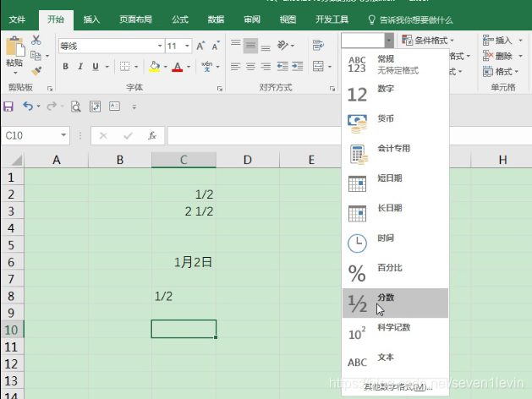
Task: Switch to the 公式 ribbon tab
Action: point(180,19)
